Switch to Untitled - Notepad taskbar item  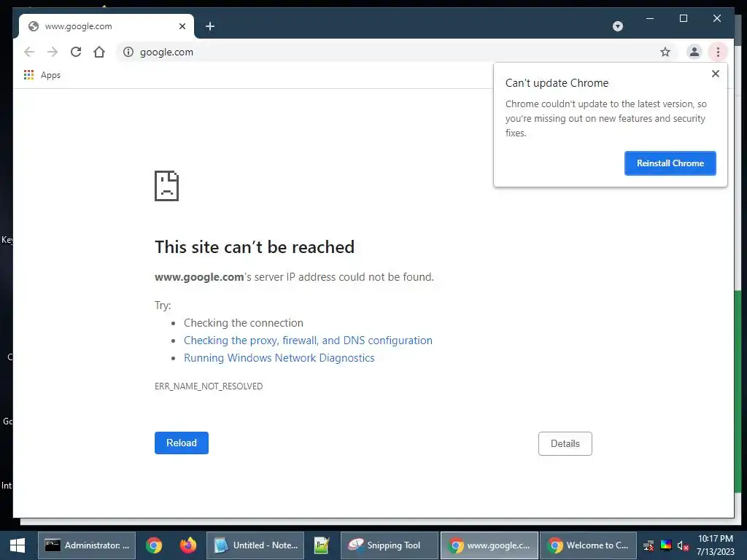coord(255,545)
